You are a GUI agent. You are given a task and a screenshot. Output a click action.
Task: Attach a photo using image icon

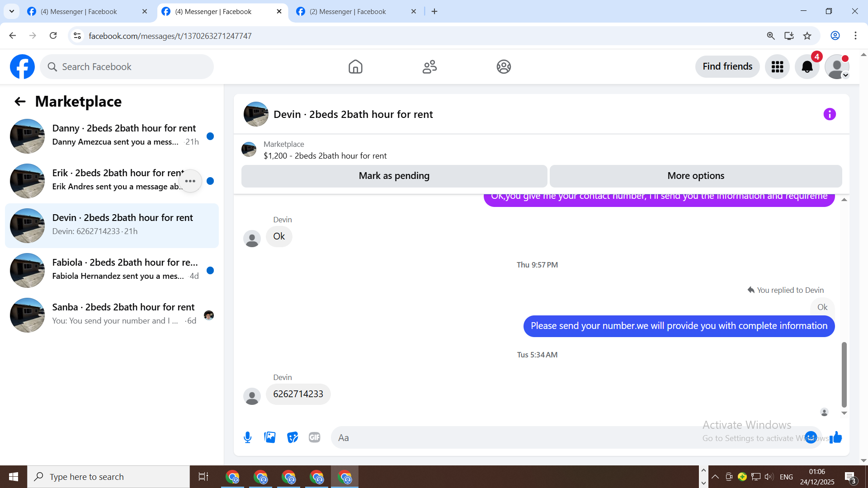click(x=270, y=437)
